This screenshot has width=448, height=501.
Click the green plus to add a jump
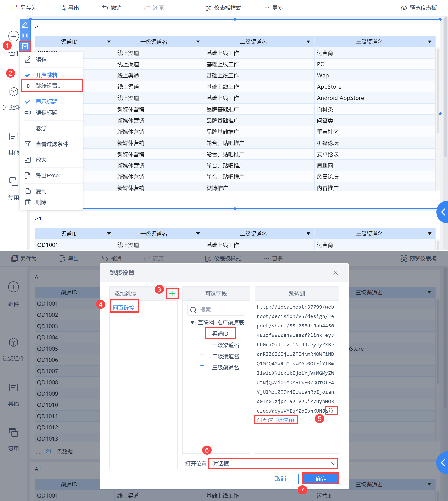pyautogui.click(x=172, y=293)
